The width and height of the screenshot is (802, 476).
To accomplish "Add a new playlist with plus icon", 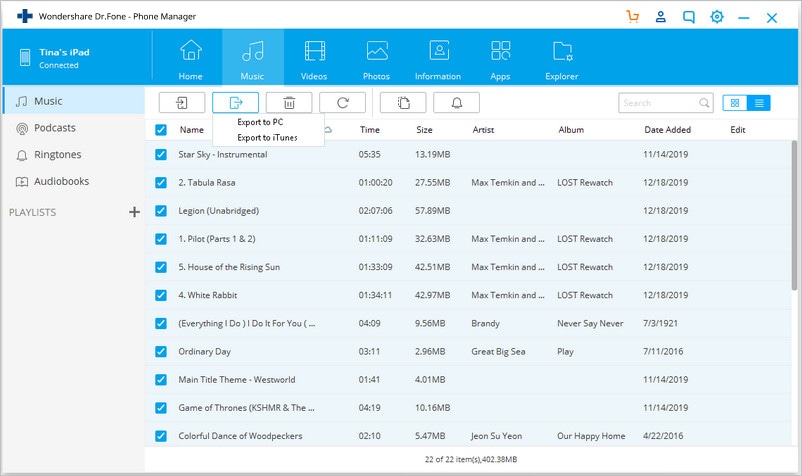I will pyautogui.click(x=134, y=212).
